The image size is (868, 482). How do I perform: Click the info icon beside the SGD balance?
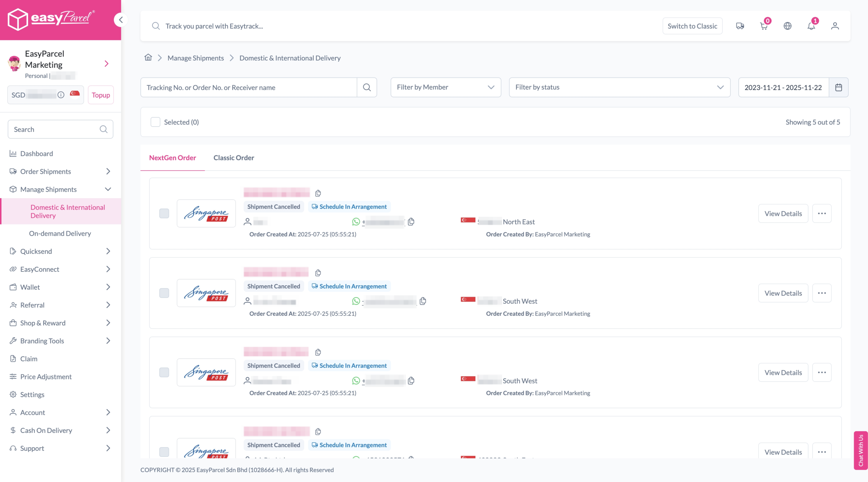click(x=61, y=95)
